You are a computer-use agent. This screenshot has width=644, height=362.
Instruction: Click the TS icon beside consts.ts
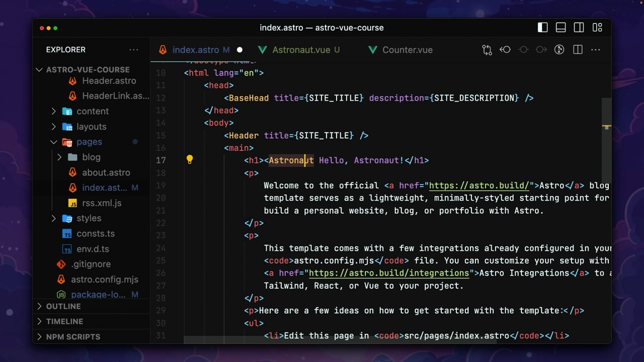(67, 234)
